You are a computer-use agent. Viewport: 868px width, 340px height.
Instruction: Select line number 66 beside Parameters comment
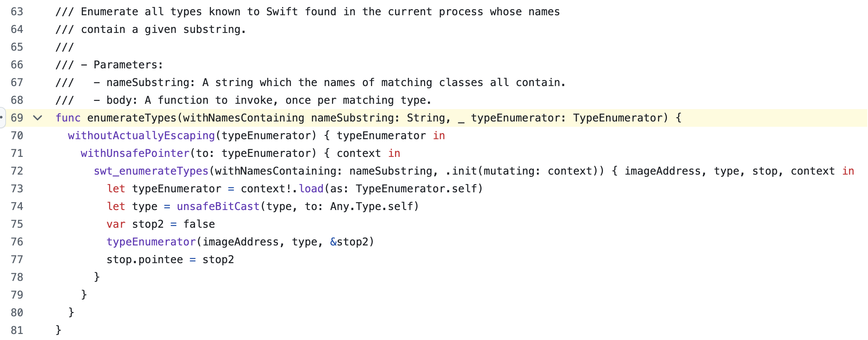(x=17, y=65)
